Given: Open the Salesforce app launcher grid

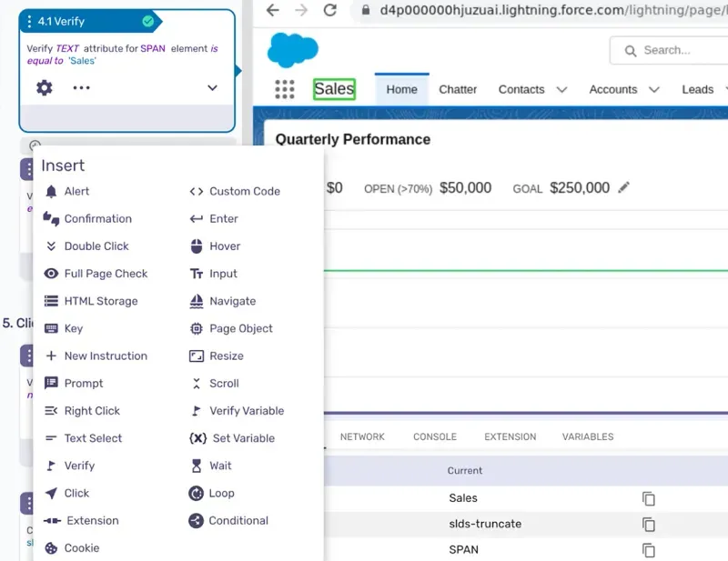Looking at the screenshot, I should click(x=285, y=89).
